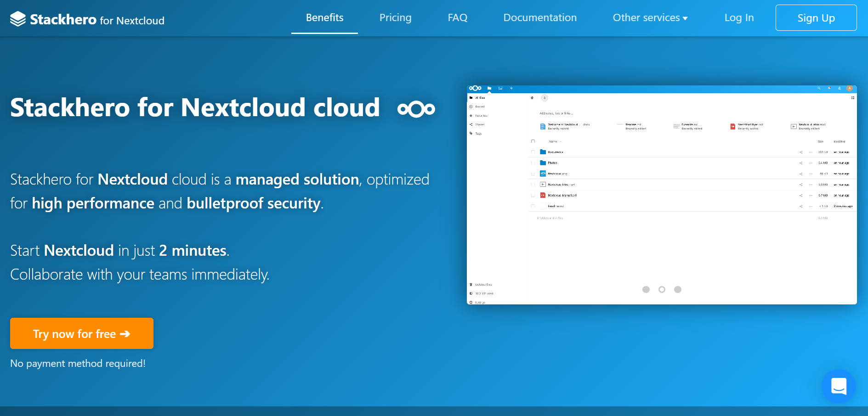This screenshot has width=868, height=416.
Task: Open the notifications bell in the preview top bar
Action: [829, 88]
